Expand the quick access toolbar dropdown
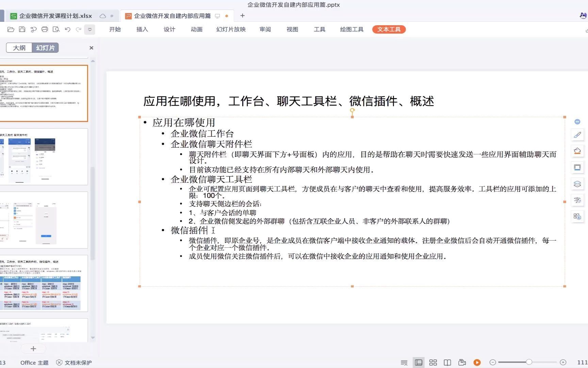Screen dimensions: 588x368 tap(90, 29)
